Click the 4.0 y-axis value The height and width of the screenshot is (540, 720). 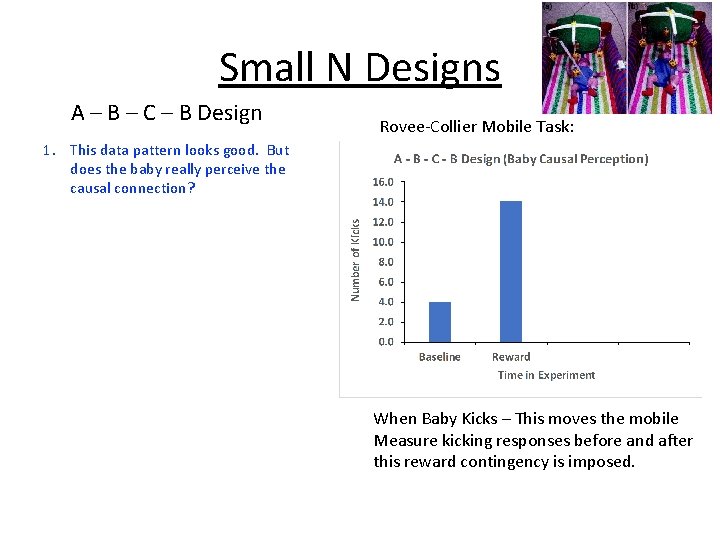pyautogui.click(x=386, y=302)
